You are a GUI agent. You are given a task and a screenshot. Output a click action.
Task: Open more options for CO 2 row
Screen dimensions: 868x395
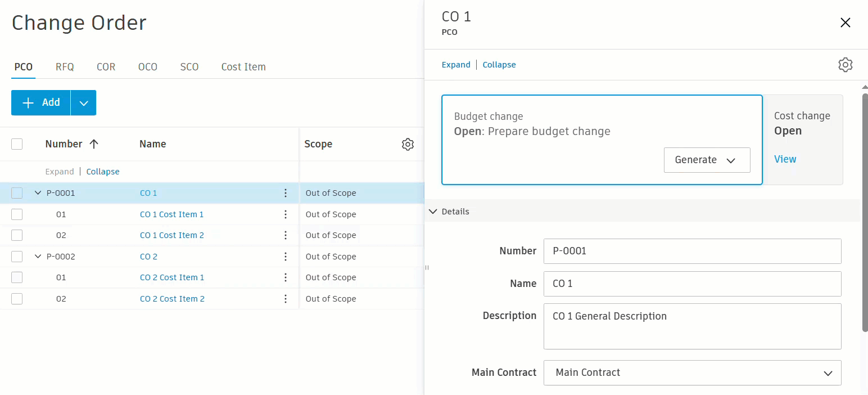tap(286, 257)
